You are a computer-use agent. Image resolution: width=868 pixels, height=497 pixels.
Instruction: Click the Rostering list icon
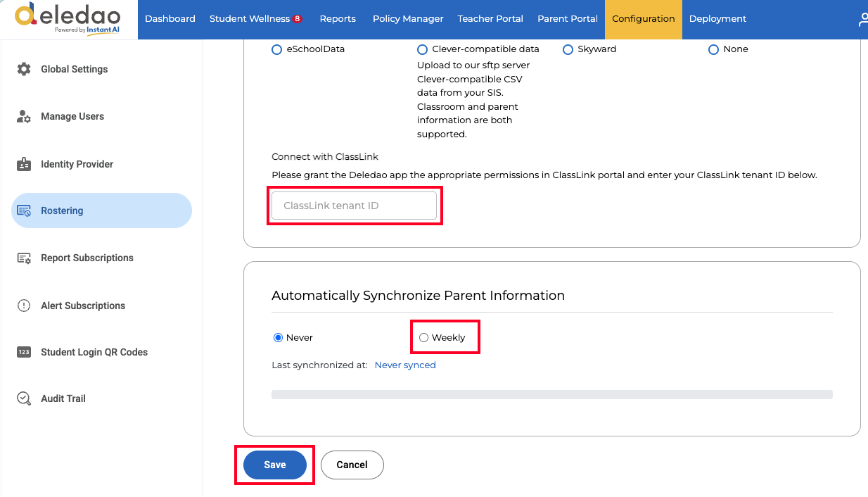pyautogui.click(x=24, y=210)
